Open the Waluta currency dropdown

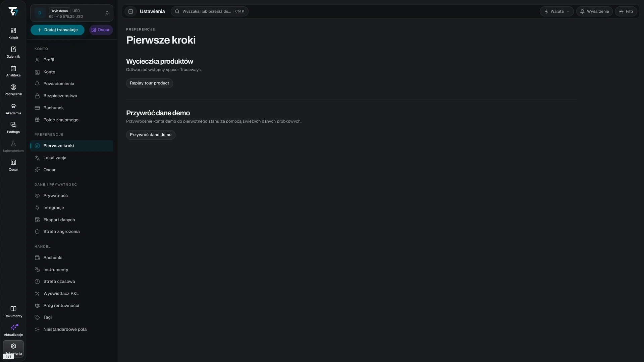[556, 11]
